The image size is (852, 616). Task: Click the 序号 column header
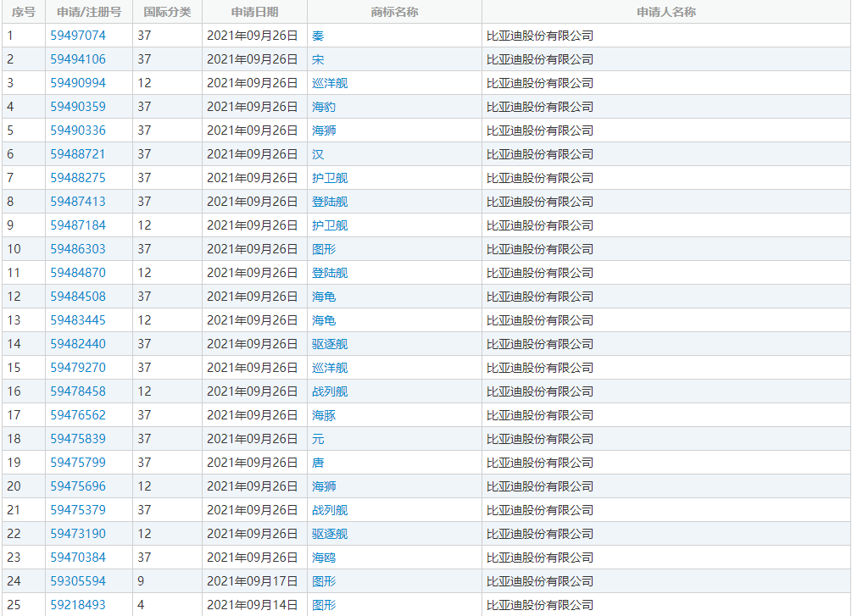(x=24, y=12)
